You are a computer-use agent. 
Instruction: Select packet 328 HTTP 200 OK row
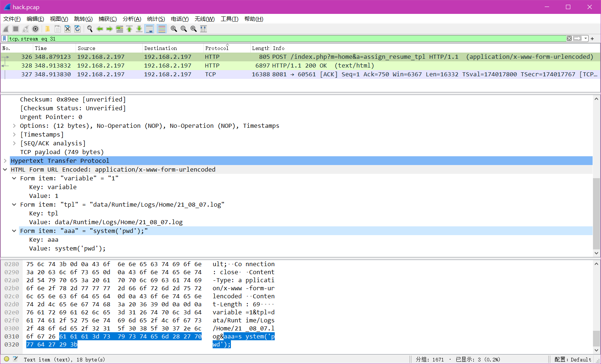300,66
